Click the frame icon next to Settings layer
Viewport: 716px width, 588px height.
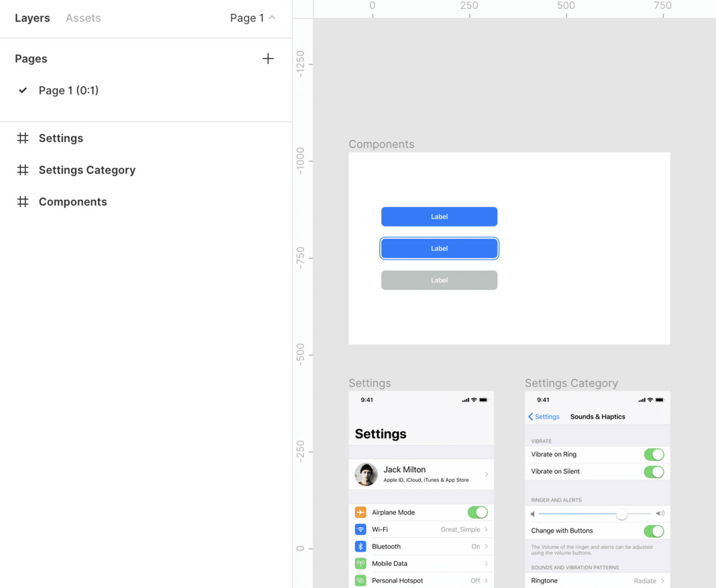(x=23, y=138)
